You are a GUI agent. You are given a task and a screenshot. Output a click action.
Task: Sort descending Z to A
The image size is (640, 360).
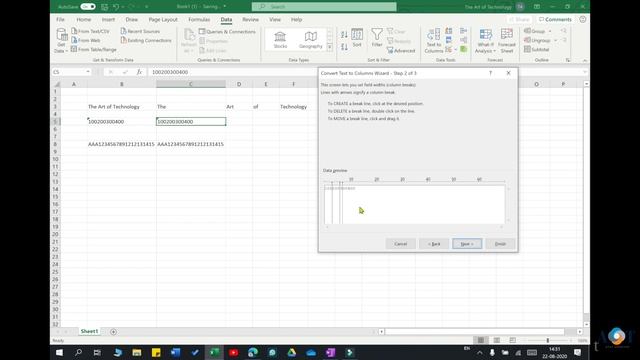tap(344, 47)
